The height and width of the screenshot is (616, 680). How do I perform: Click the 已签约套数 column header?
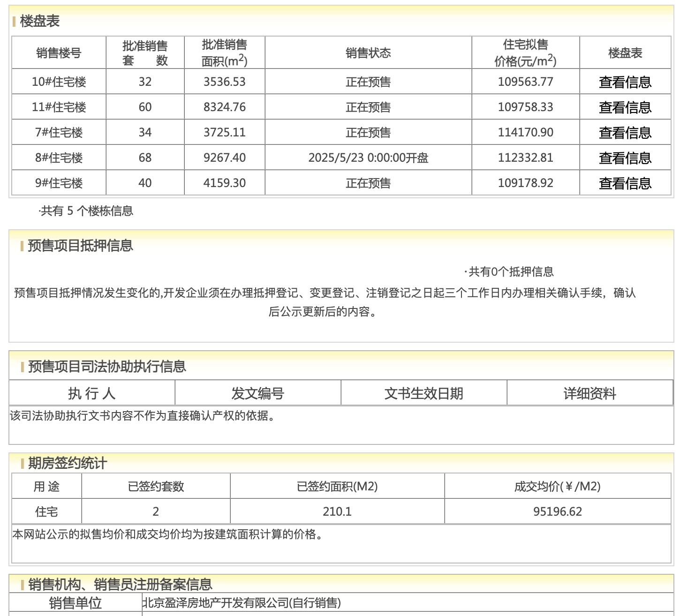pyautogui.click(x=156, y=487)
